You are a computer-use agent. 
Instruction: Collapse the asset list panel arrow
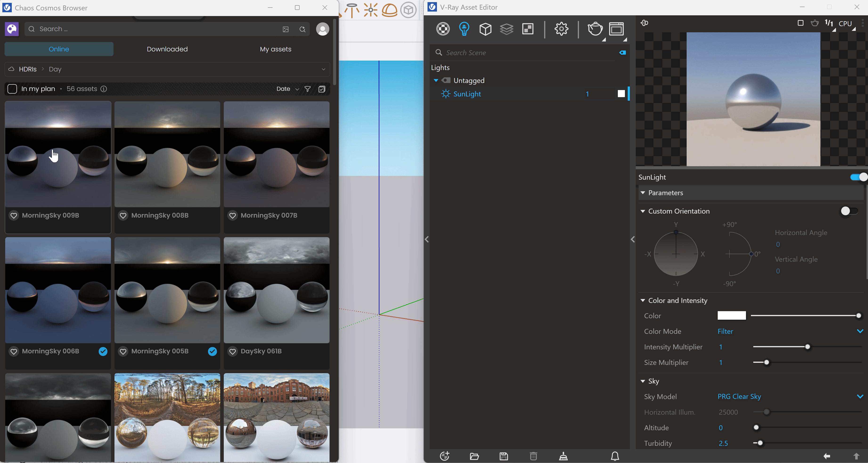[427, 239]
